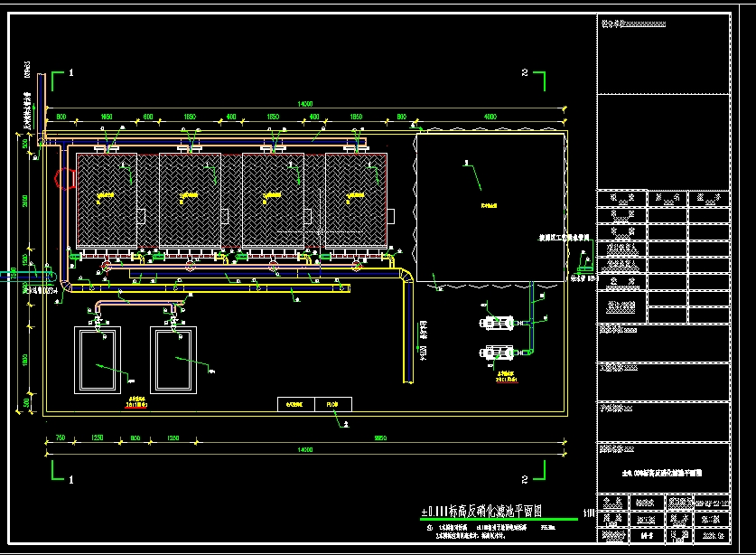756x555 pixels.
Task: Click the 4000 dimension text
Action: (490, 117)
